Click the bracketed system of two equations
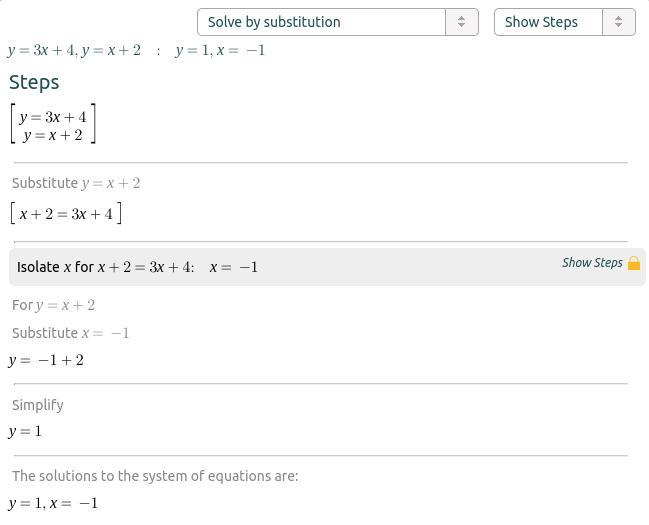Screen dimensions: 649x525 [53, 125]
